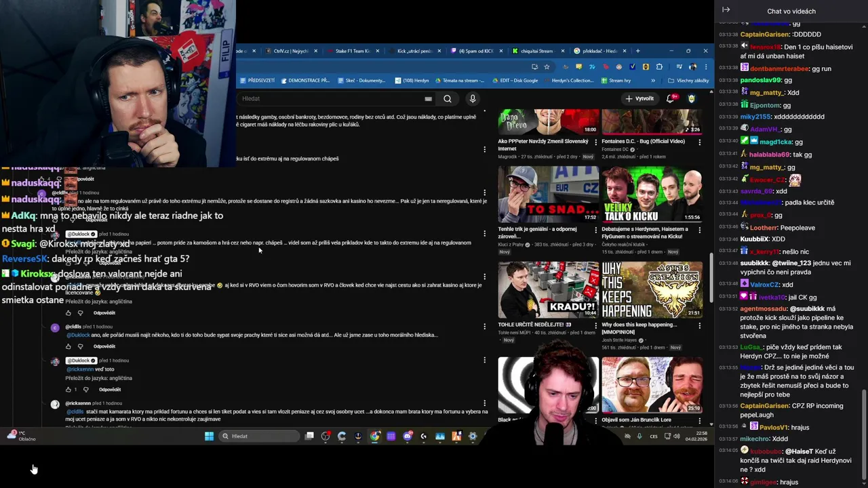868x488 pixels.
Task: Open Discord from the taskbar
Action: click(407, 436)
